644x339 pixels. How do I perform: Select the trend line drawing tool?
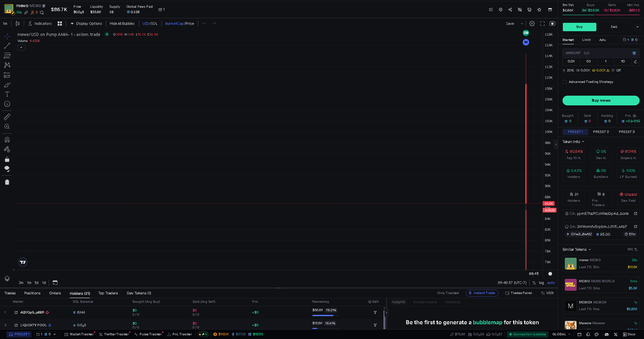click(7, 46)
